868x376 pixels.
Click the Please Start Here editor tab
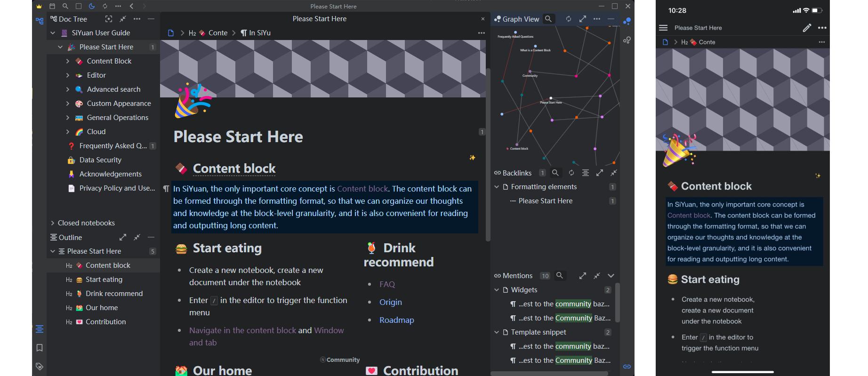click(x=319, y=19)
